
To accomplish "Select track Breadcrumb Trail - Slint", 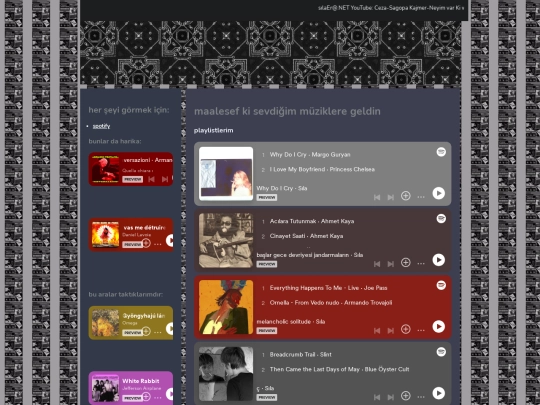I will click(300, 354).
